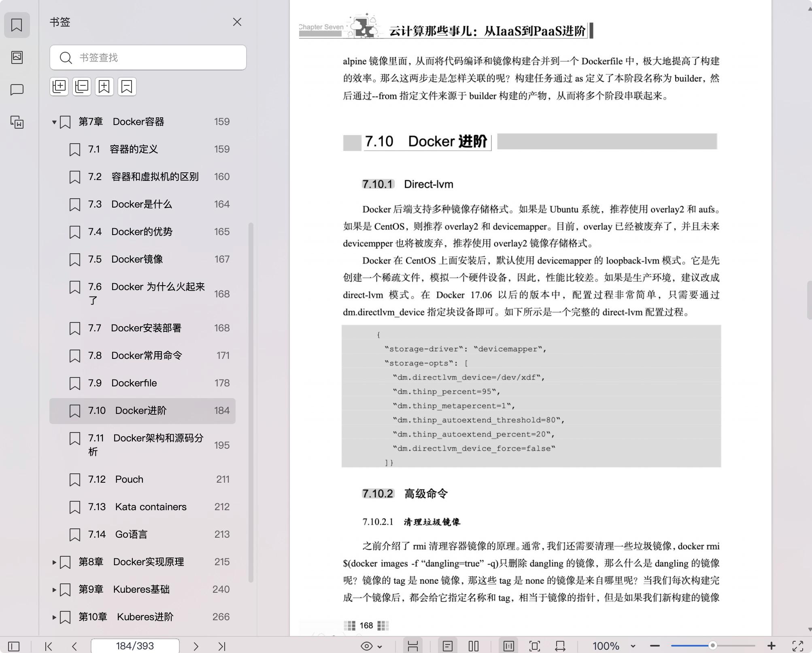This screenshot has width=812, height=653.
Task: Collapse the 第7章 Docker容器 tree node
Action: click(x=54, y=122)
